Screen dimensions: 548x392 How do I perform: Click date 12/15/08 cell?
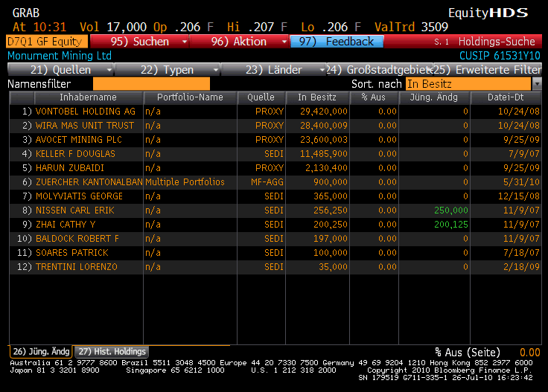[x=519, y=196]
